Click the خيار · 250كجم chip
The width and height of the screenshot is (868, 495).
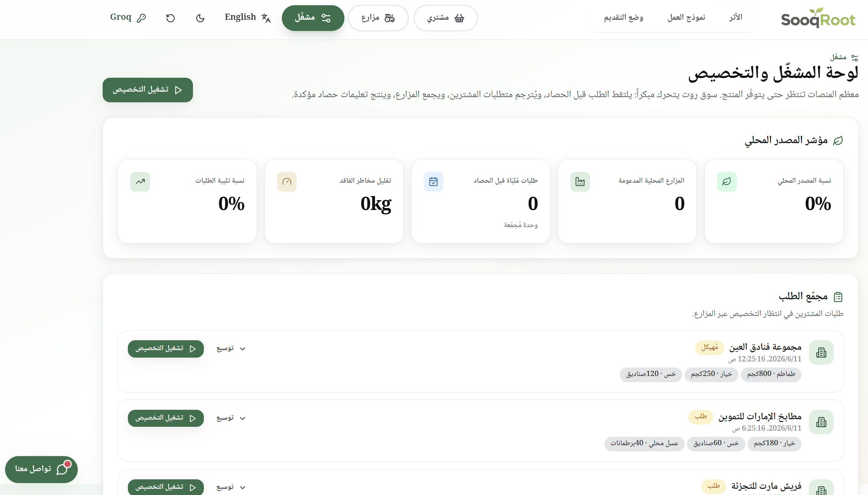coord(711,374)
